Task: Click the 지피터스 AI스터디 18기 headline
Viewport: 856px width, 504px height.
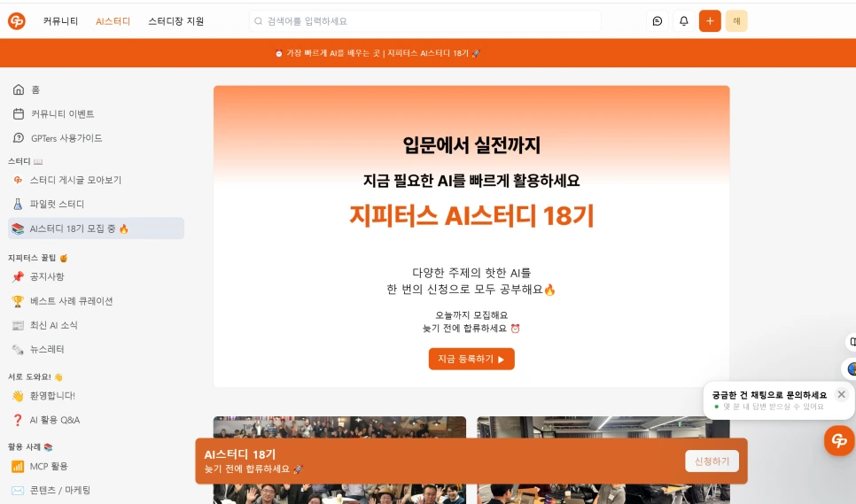Action: click(471, 216)
